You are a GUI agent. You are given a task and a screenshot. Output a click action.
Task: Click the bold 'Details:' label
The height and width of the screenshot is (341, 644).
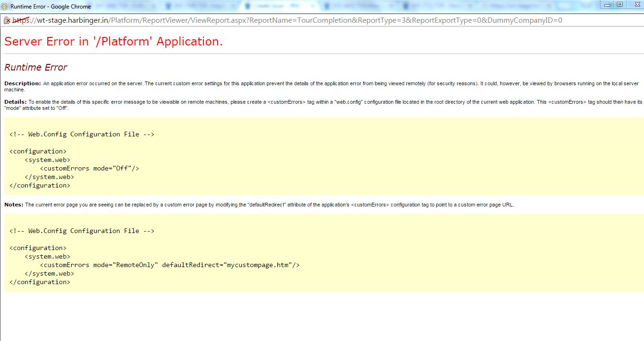coord(15,102)
